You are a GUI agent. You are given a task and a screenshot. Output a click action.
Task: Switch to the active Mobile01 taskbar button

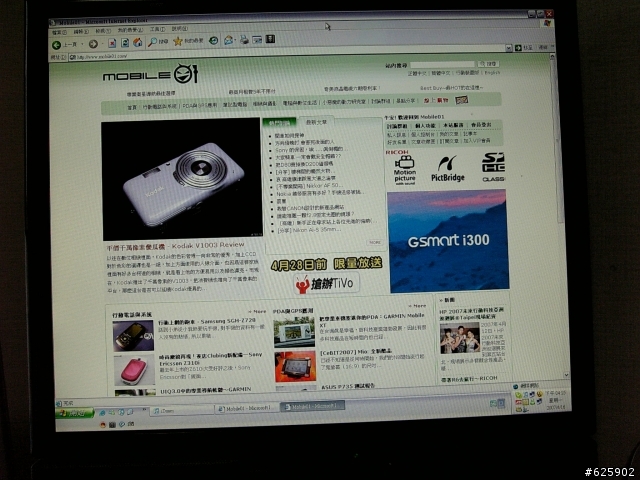(313, 406)
